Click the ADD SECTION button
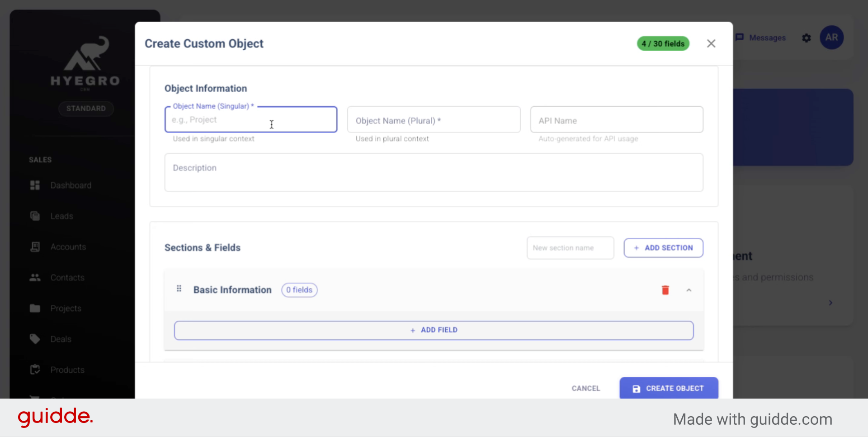 point(663,247)
